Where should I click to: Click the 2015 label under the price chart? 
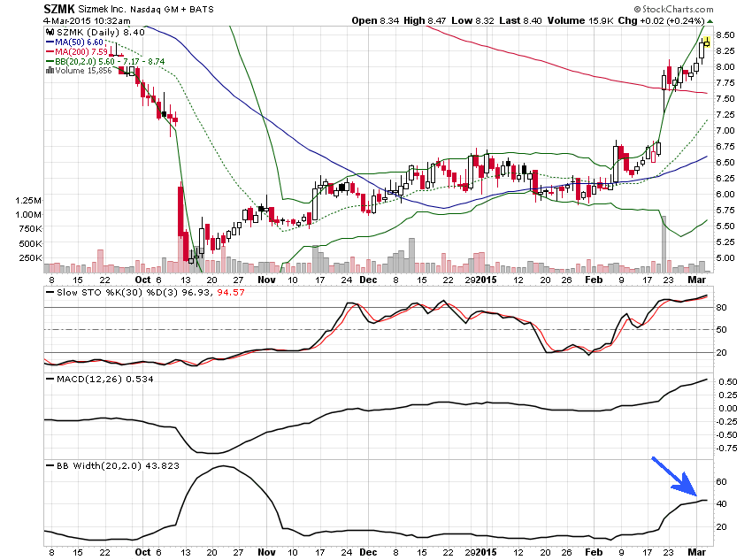(487, 280)
